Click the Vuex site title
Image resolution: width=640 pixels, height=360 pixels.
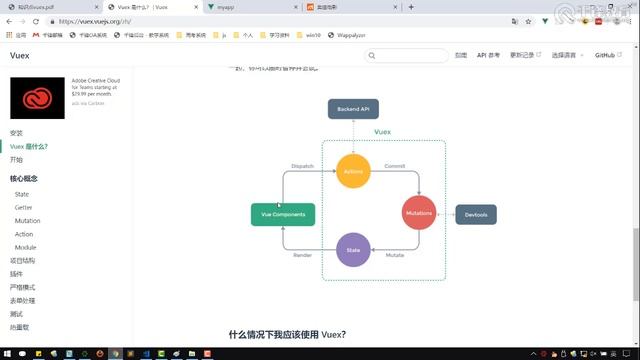click(x=20, y=56)
